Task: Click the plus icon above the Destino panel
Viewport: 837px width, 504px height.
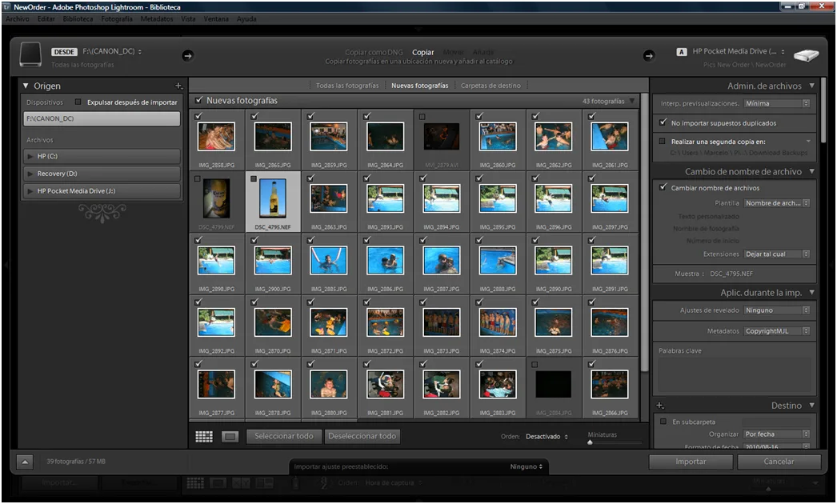Action: [x=659, y=405]
